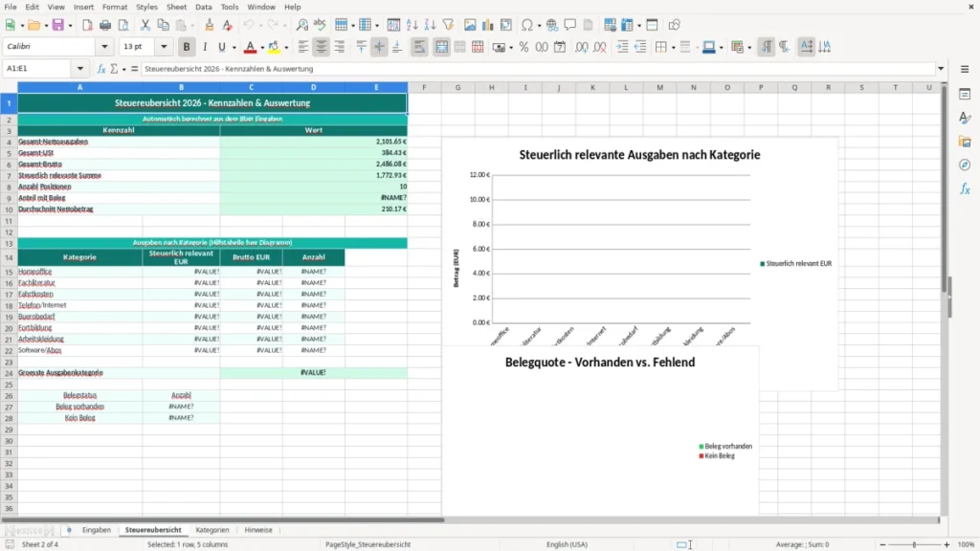Image resolution: width=980 pixels, height=551 pixels.
Task: Insert a chart using the chart icon
Action: [x=488, y=25]
